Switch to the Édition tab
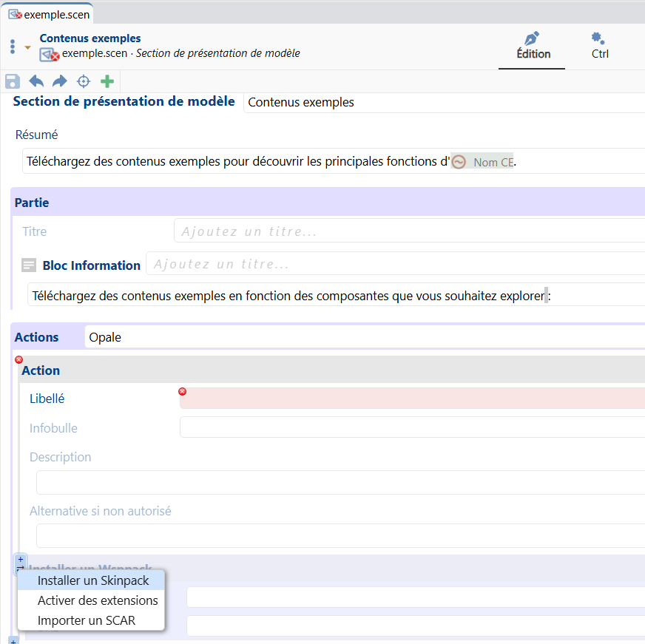This screenshot has width=645, height=644. pyautogui.click(x=533, y=46)
